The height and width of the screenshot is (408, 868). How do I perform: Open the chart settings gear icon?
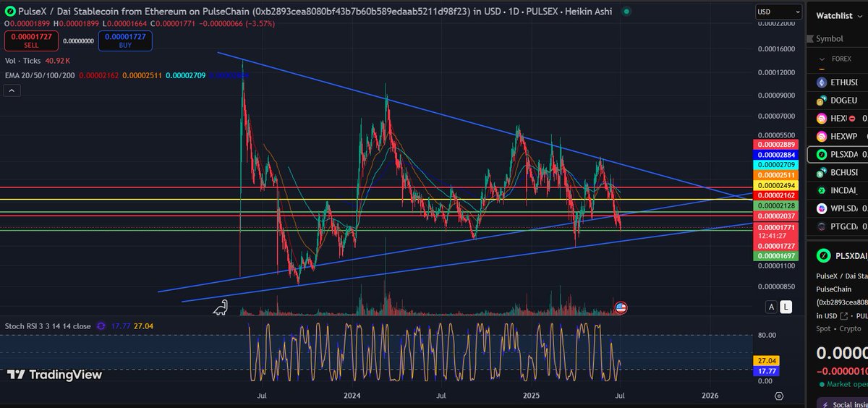click(779, 396)
